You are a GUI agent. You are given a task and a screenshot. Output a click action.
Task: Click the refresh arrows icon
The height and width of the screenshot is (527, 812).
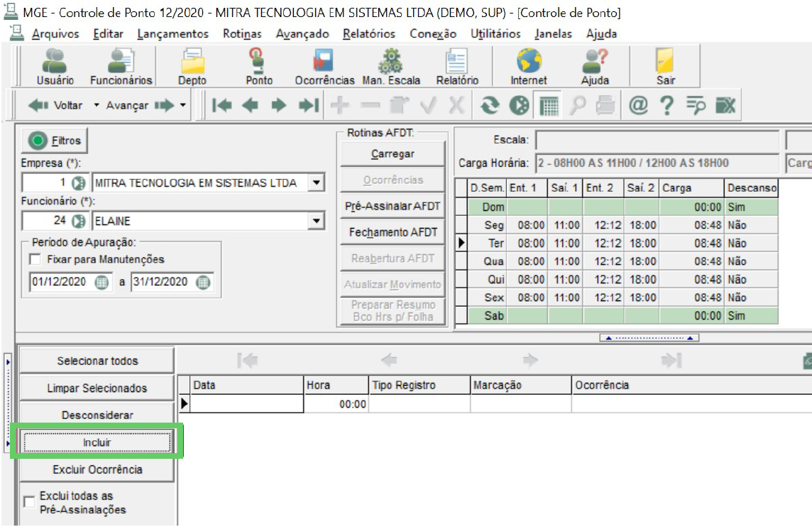[490, 105]
